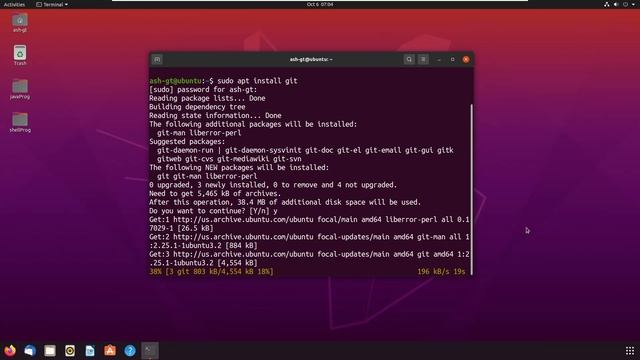Screen dimensions: 640x360
Task: Open LibreOffice Writer from the dock
Action: (x=90, y=351)
